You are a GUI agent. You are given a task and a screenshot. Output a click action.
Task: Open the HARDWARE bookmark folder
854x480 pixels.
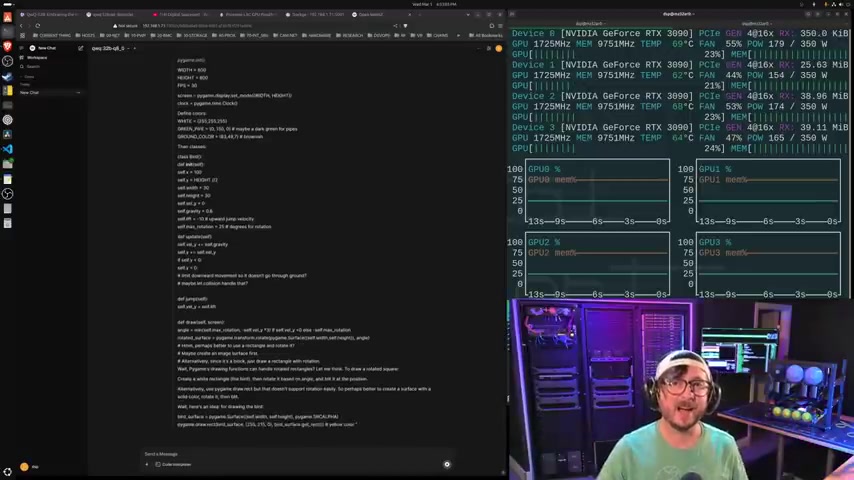317,35
